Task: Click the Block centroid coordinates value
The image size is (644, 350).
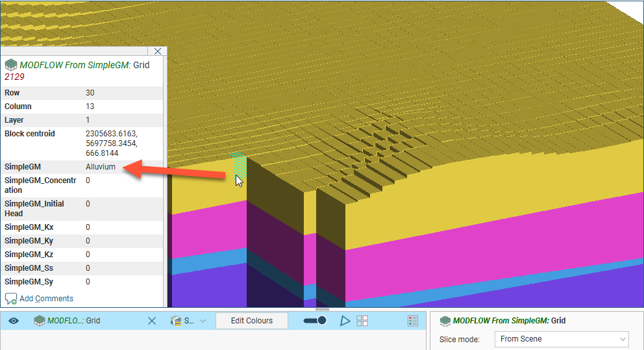Action: 112,144
